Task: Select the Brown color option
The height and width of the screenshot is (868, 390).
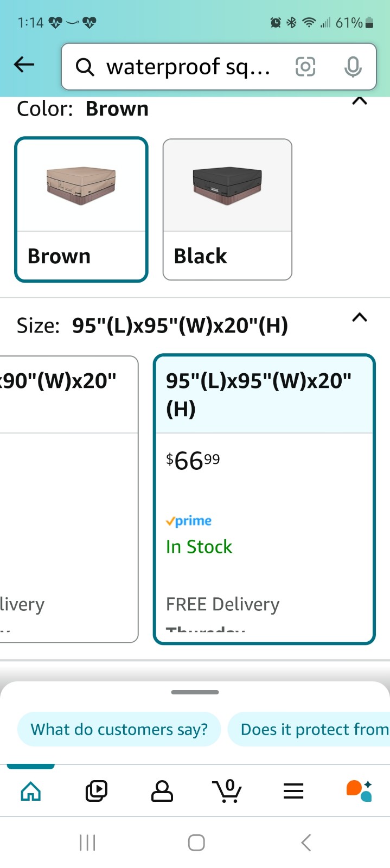Action: click(x=81, y=209)
